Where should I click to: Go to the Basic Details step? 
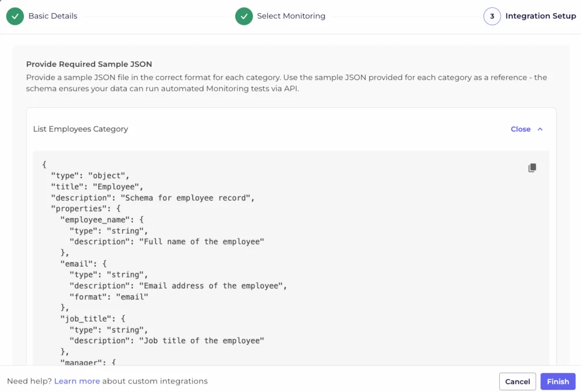[x=53, y=16]
